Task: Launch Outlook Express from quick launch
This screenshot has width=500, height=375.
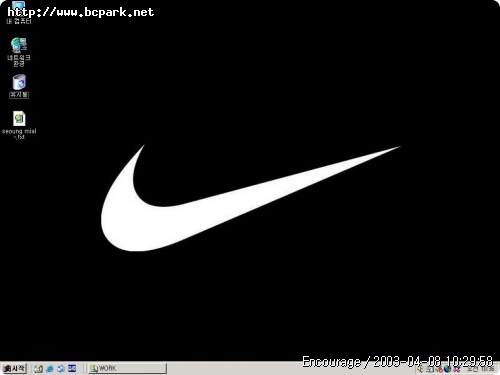Action: [61, 369]
